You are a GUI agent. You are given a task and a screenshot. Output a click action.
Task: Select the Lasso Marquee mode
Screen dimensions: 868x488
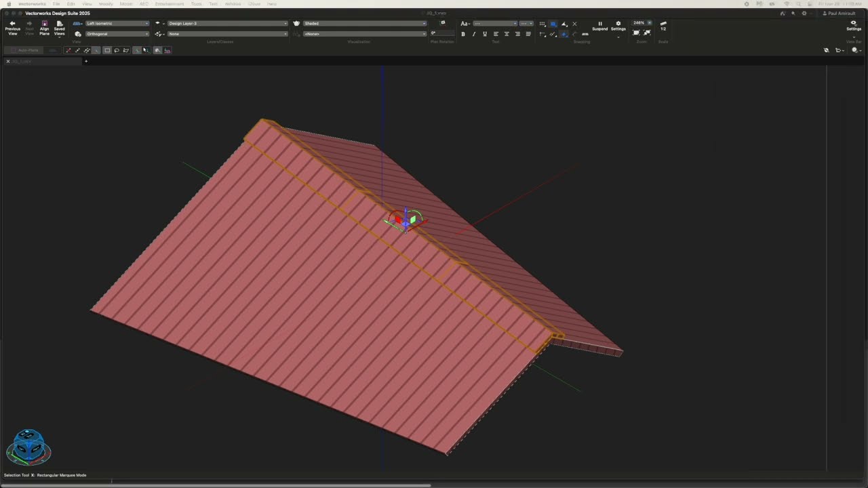pyautogui.click(x=117, y=50)
